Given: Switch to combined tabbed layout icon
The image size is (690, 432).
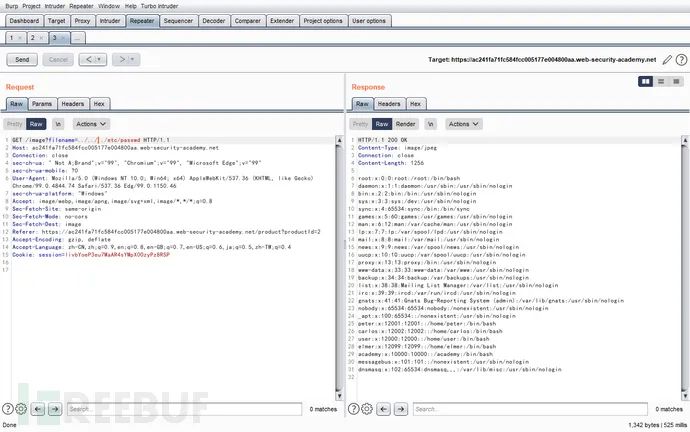Looking at the screenshot, I should [676, 81].
